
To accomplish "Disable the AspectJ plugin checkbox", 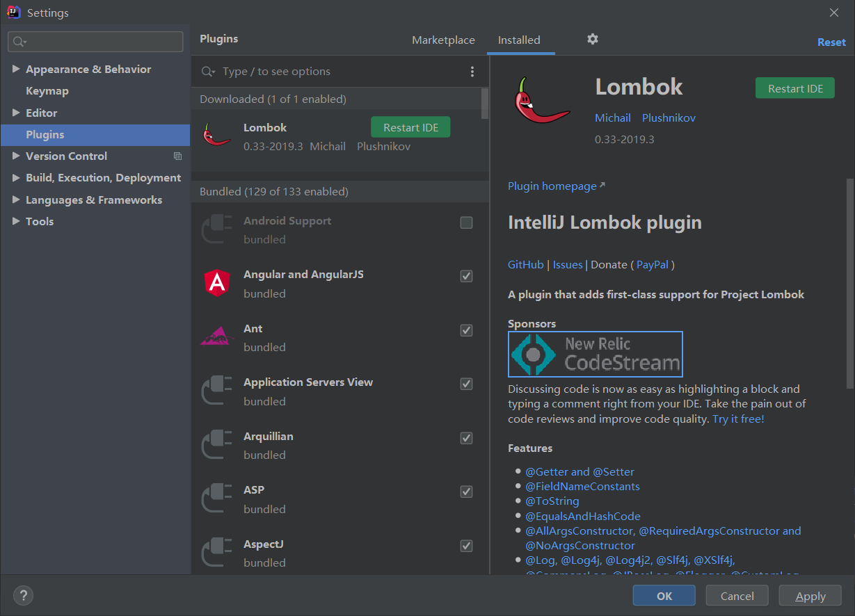I will click(x=467, y=546).
